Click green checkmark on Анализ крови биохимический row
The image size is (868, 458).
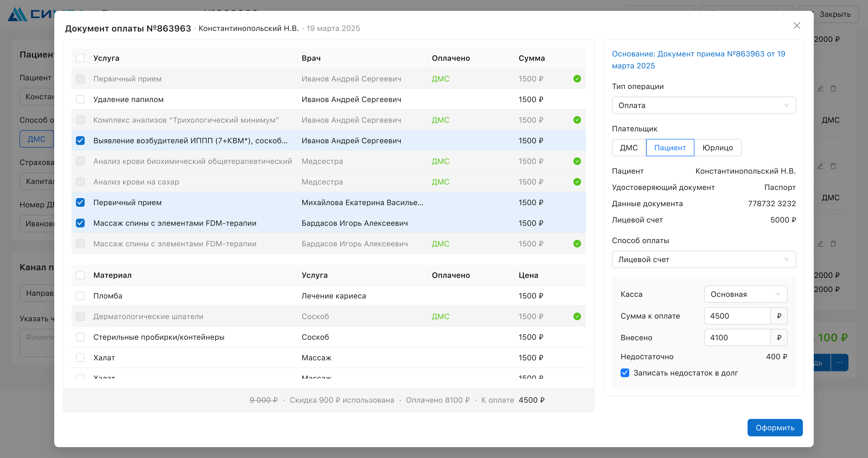(577, 161)
